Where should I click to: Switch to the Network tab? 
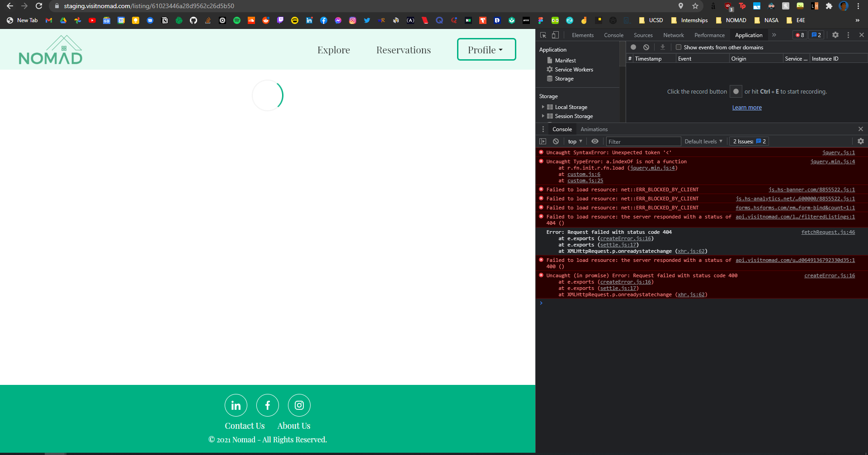tap(673, 35)
